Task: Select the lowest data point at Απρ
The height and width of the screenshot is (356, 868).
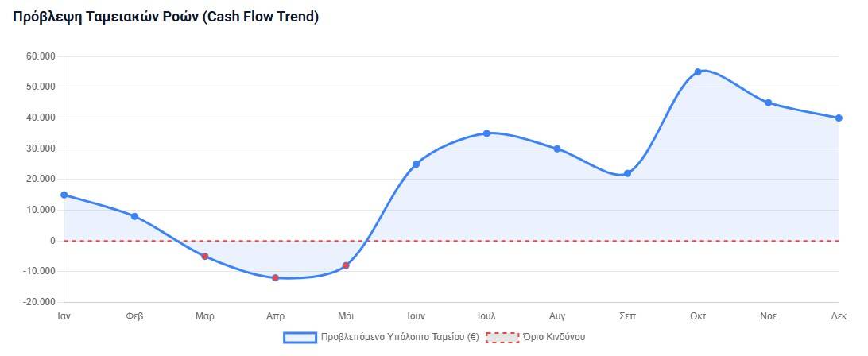Action: click(275, 277)
